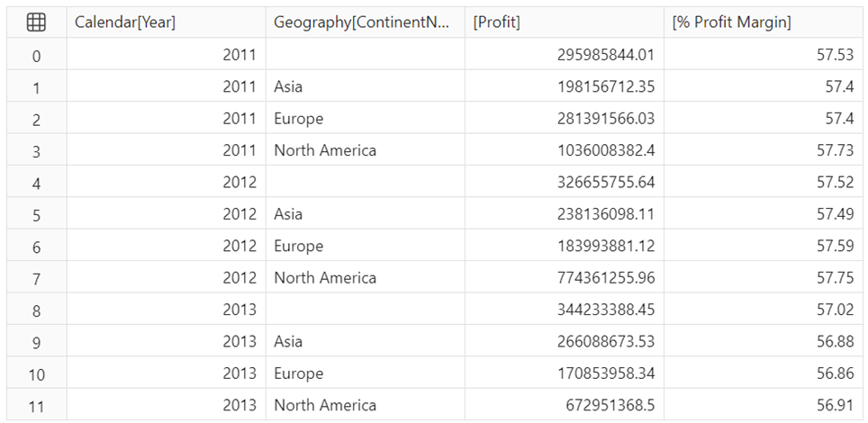Click profit value 295985844.01
The width and height of the screenshot is (868, 423).
pos(597,56)
